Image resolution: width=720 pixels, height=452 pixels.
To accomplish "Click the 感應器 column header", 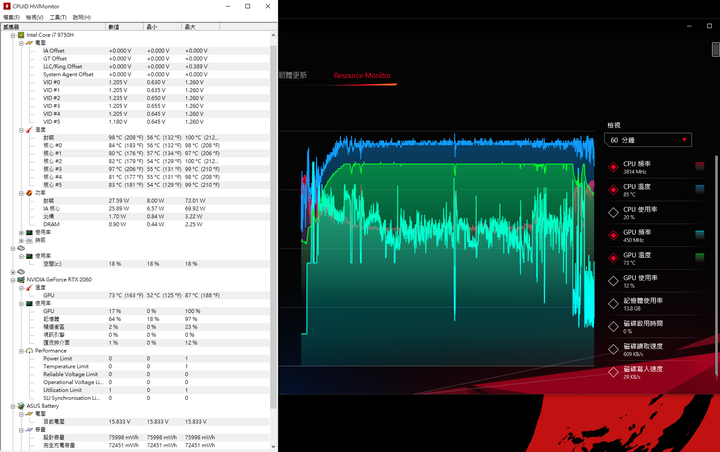I will point(53,27).
